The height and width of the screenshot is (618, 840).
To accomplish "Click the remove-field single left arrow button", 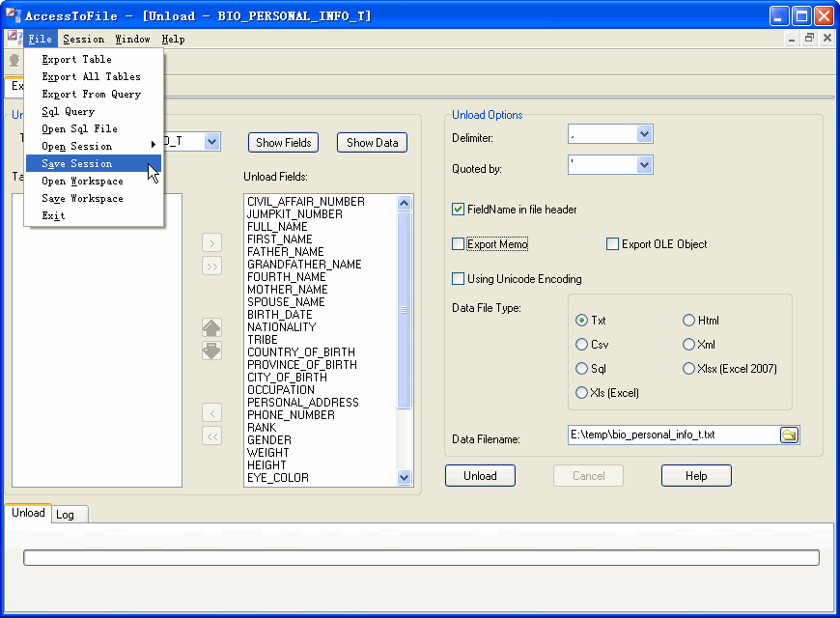I will click(x=212, y=413).
